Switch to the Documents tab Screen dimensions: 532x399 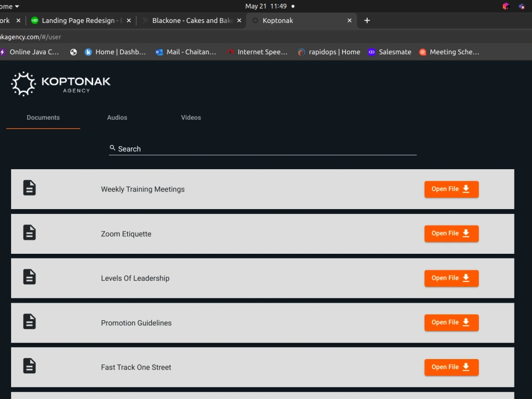[x=43, y=118]
